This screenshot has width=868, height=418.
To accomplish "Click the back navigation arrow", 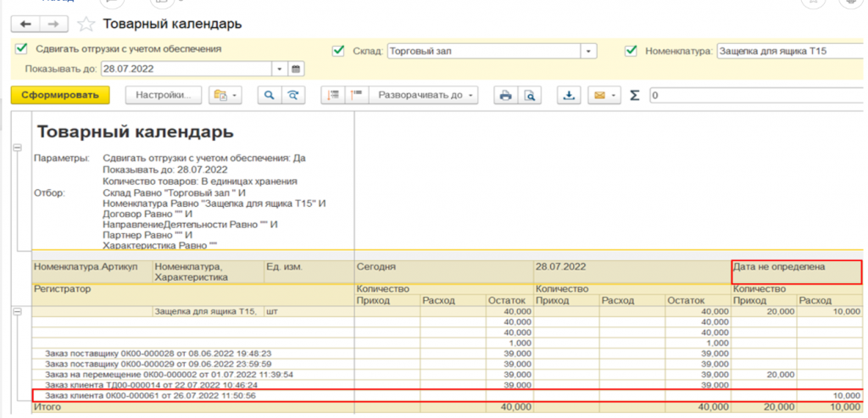I will pyautogui.click(x=26, y=23).
